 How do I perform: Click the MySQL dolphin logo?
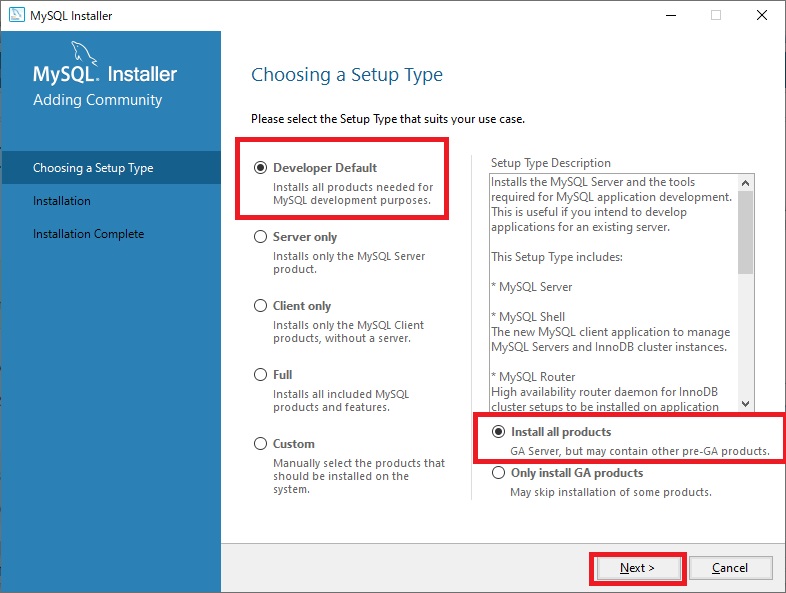[83, 53]
